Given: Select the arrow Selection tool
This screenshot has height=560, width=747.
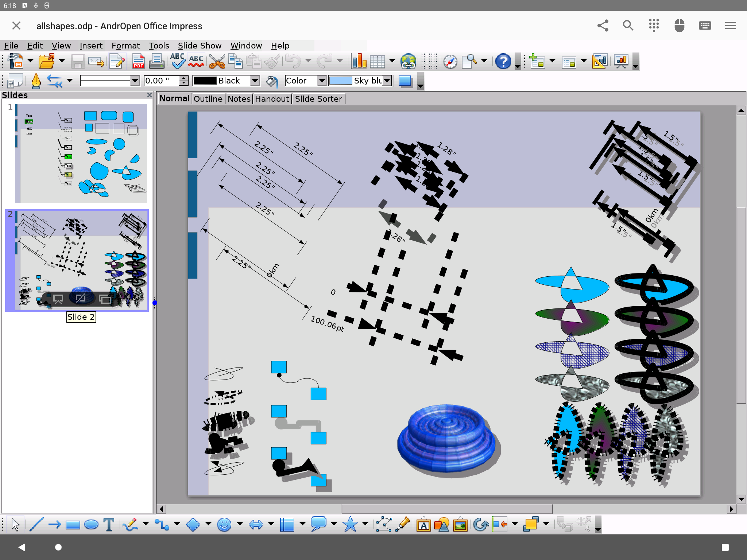Looking at the screenshot, I should pos(15,525).
